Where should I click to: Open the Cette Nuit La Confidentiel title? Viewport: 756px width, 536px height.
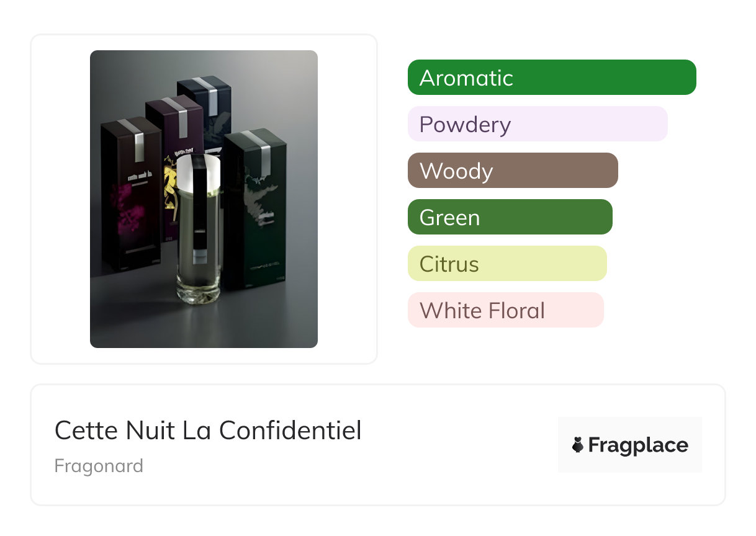208,430
